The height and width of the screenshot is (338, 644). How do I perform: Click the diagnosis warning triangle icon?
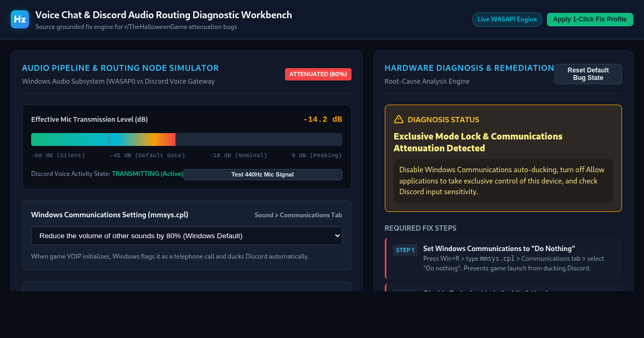pos(399,119)
